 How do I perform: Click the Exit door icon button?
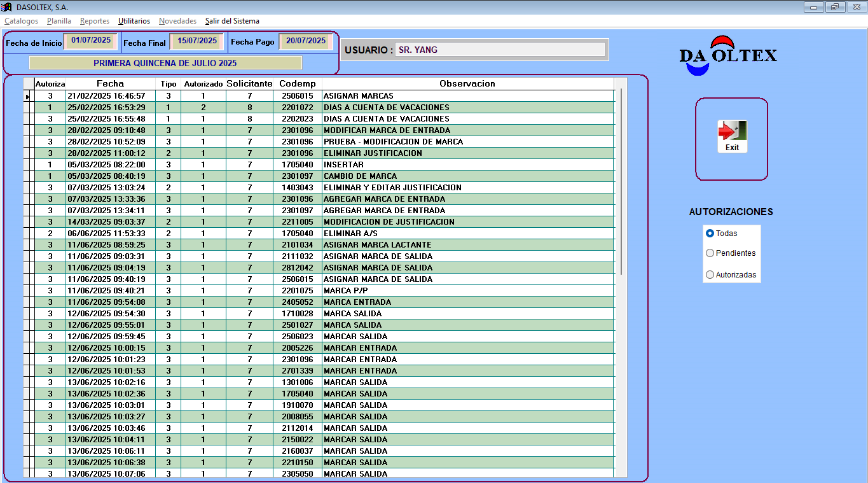point(732,136)
